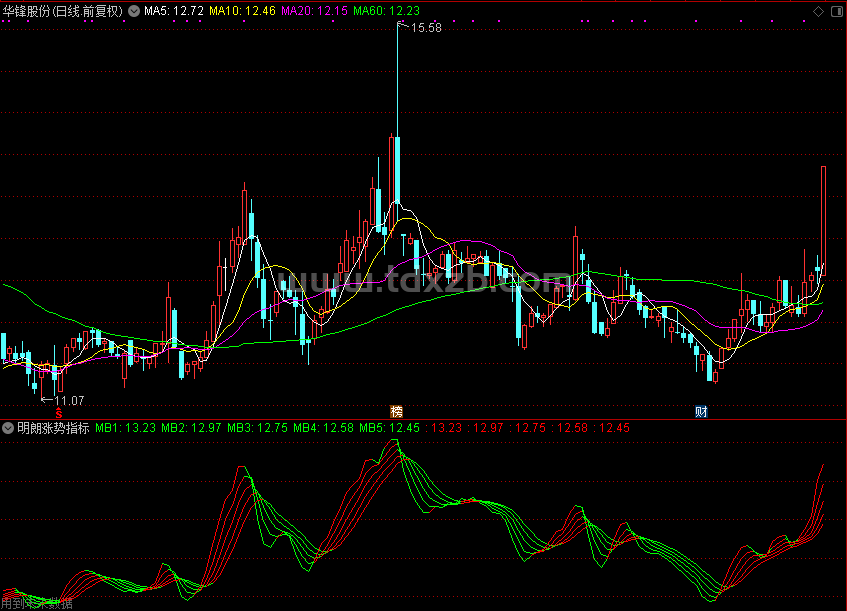The height and width of the screenshot is (611, 847).
Task: Click the MB3: 12.75 indicator value
Action: pos(257,427)
